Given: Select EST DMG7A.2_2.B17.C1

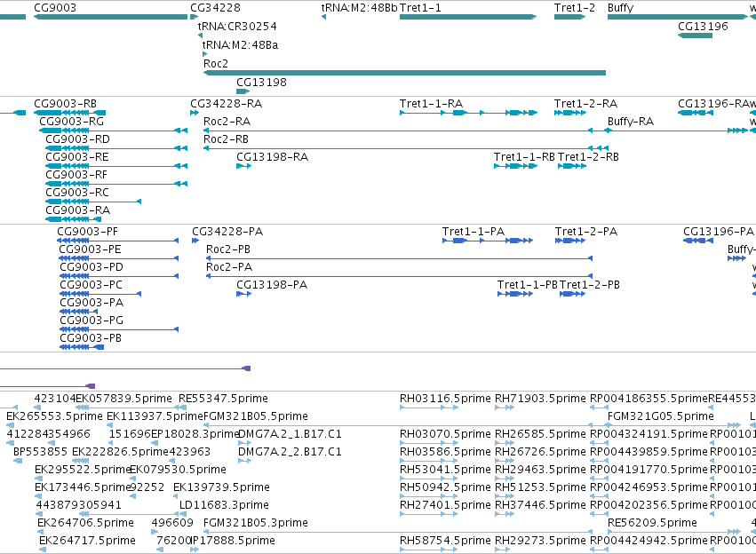Looking at the screenshot, I should click(290, 452).
